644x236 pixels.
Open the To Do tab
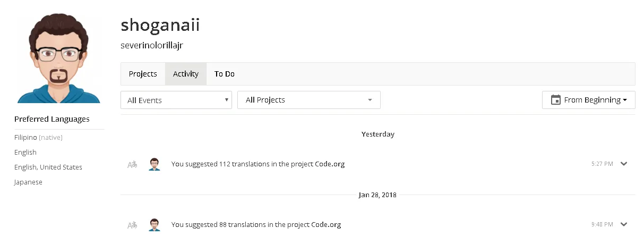click(x=225, y=74)
